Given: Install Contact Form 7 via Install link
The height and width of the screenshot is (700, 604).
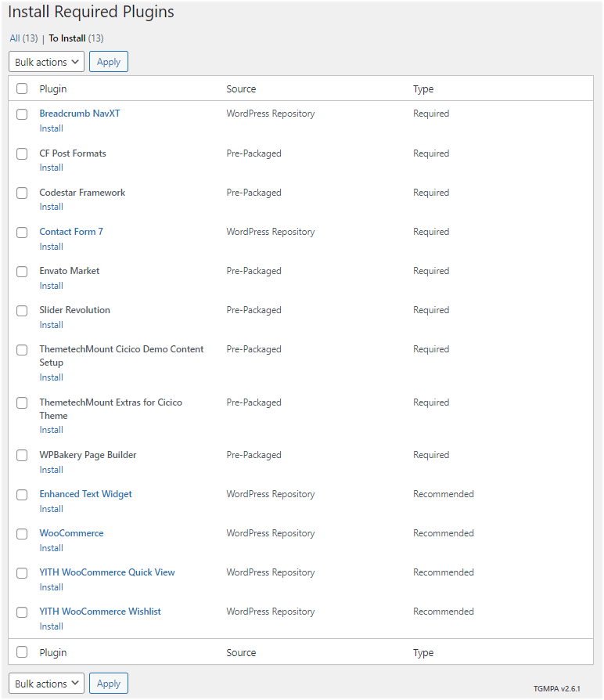Looking at the screenshot, I should 52,247.
